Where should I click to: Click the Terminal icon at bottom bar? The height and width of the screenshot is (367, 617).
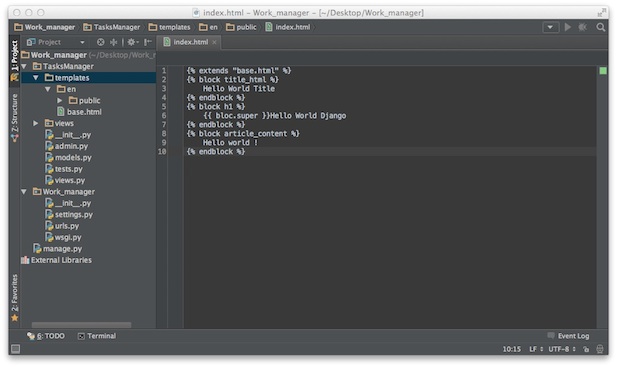[x=81, y=336]
